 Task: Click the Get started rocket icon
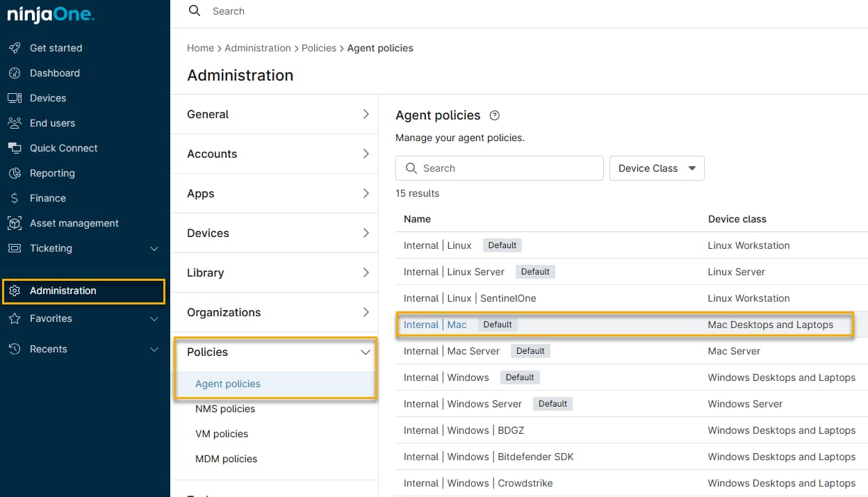pyautogui.click(x=15, y=48)
